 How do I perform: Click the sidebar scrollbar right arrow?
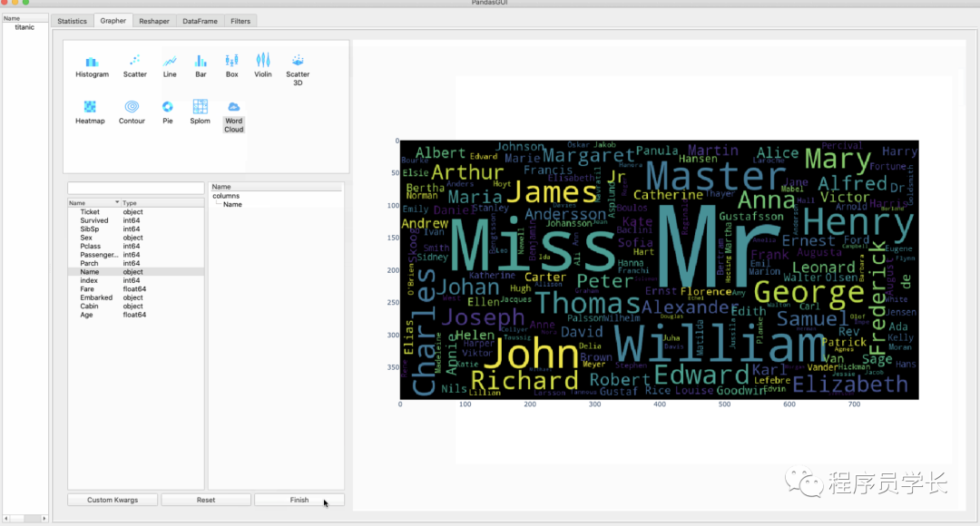(x=44, y=519)
